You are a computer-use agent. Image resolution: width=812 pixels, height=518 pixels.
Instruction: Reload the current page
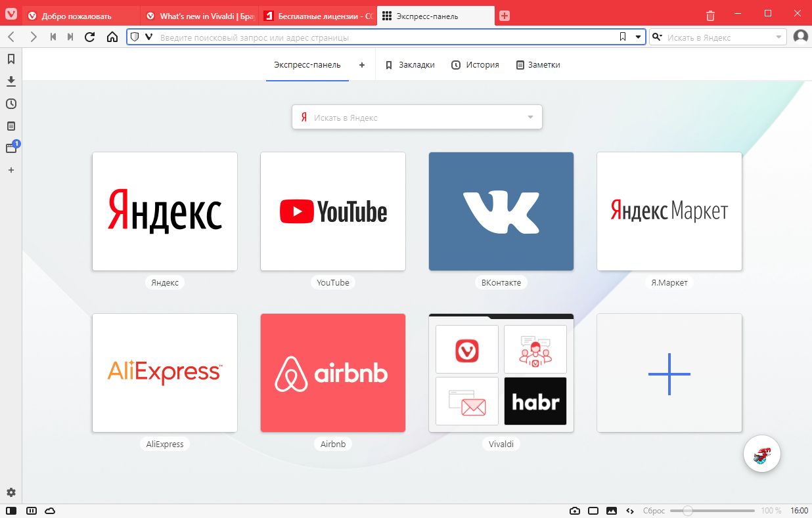90,37
